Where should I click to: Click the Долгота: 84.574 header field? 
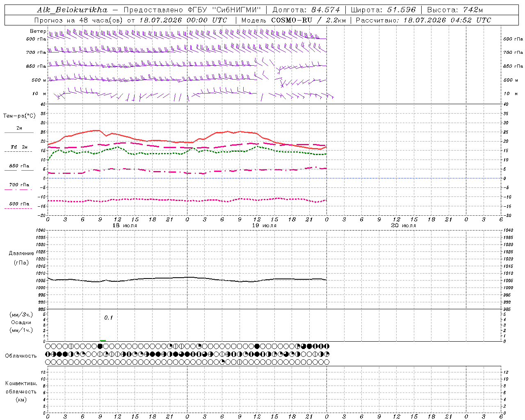(306, 10)
